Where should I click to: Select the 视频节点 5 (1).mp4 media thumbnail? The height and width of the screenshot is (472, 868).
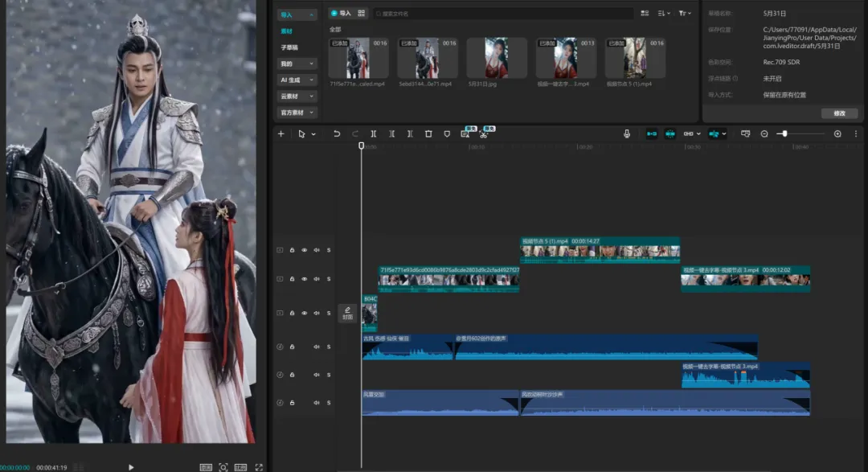pos(635,58)
